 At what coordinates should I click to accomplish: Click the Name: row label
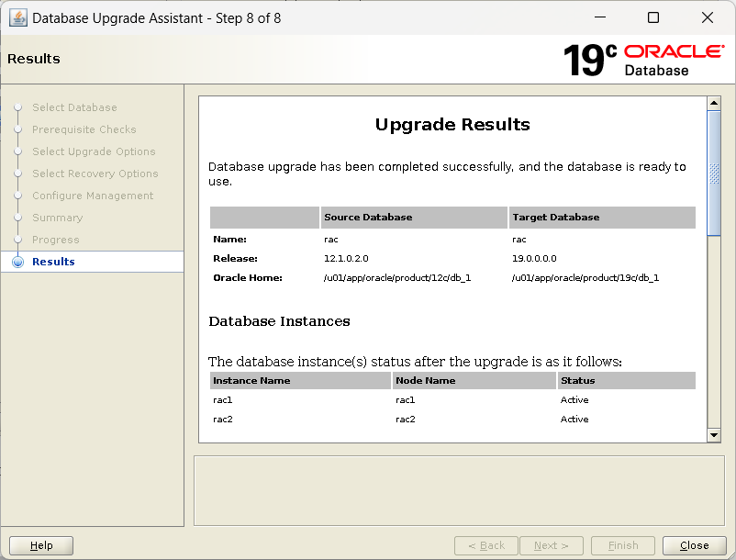pos(229,239)
